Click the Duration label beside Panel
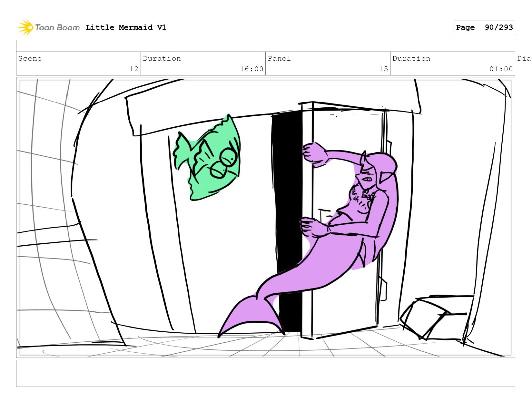This screenshot has height=411, width=532. pos(411,58)
